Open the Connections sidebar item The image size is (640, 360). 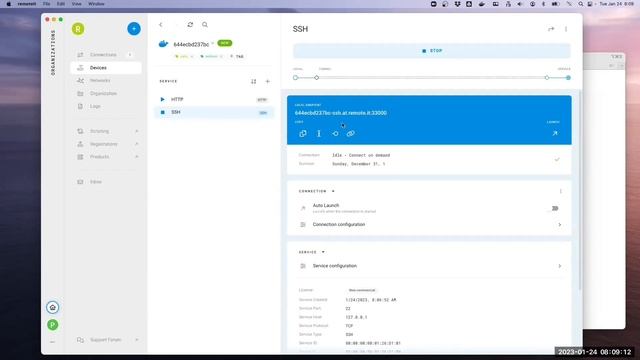tap(106, 55)
